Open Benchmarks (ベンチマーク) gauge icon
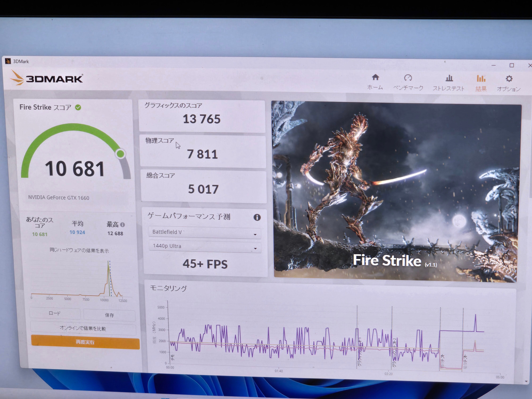The image size is (532, 399). (408, 78)
